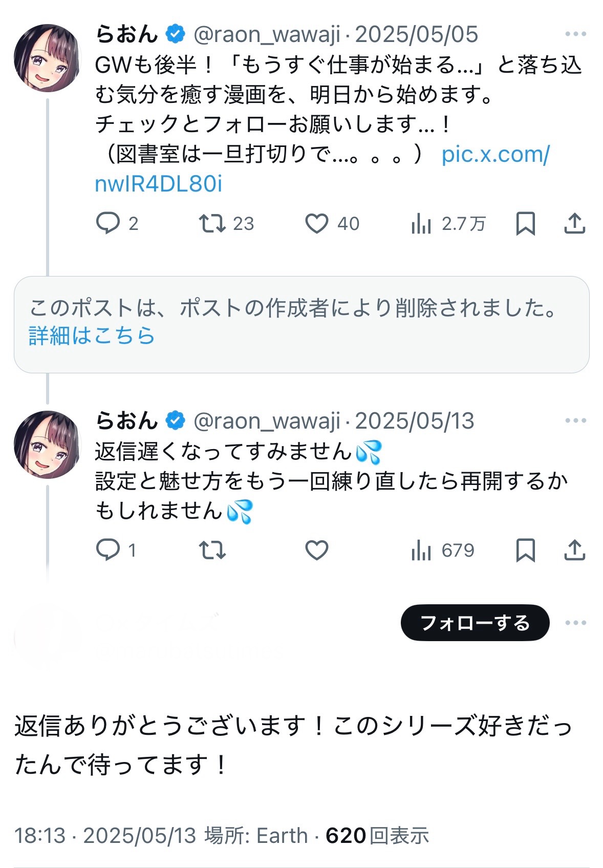Repost the May 5 post with 23 reposts
603x868 pixels.
[212, 223]
